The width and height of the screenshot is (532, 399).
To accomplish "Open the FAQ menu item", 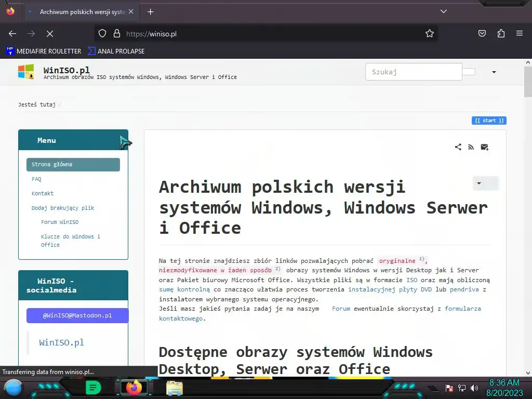I will (x=36, y=179).
